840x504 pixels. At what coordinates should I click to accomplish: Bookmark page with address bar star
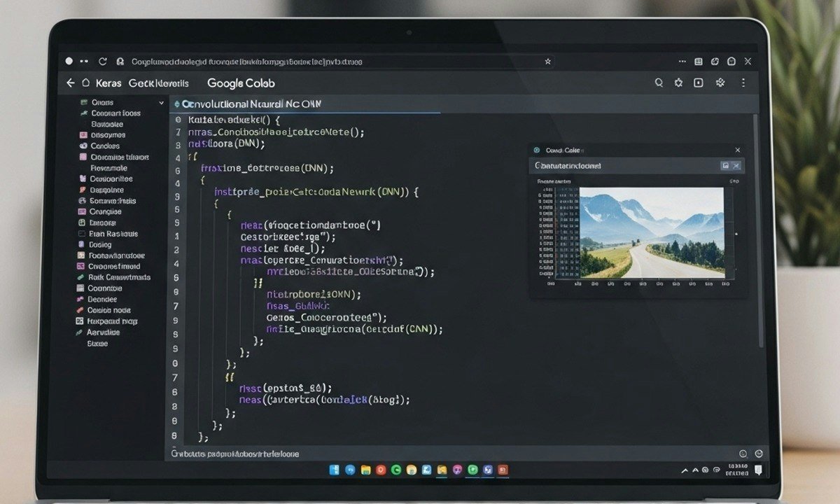pyautogui.click(x=547, y=62)
